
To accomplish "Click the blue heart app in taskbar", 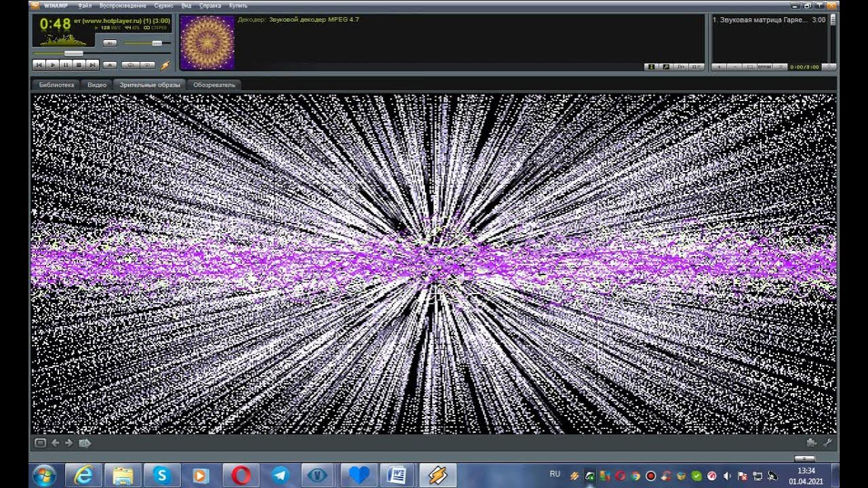I will point(359,475).
